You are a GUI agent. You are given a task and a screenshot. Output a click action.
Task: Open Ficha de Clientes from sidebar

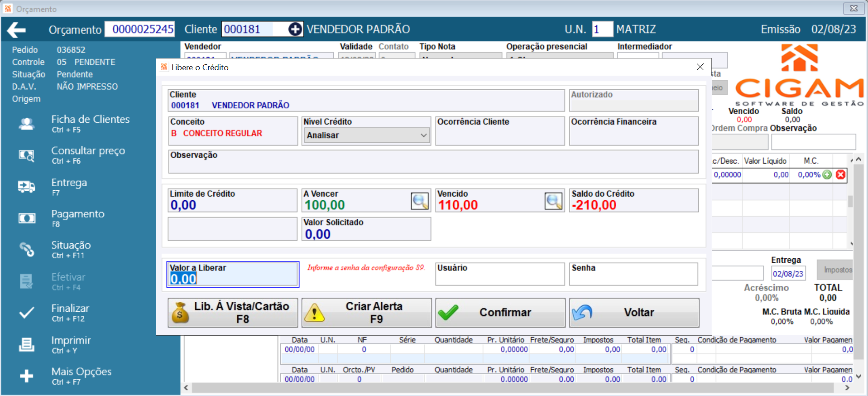90,123
